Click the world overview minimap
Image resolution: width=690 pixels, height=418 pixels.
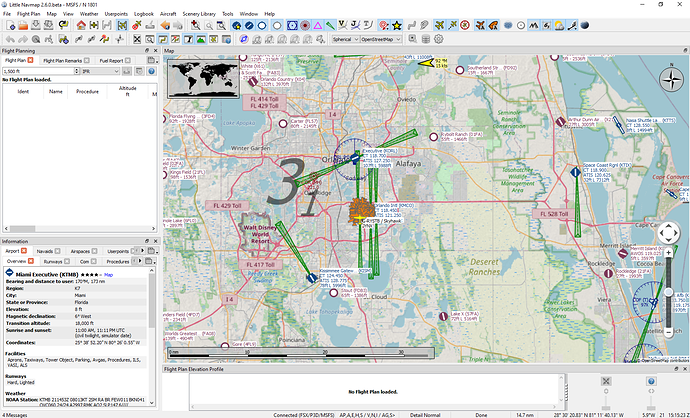coord(204,78)
